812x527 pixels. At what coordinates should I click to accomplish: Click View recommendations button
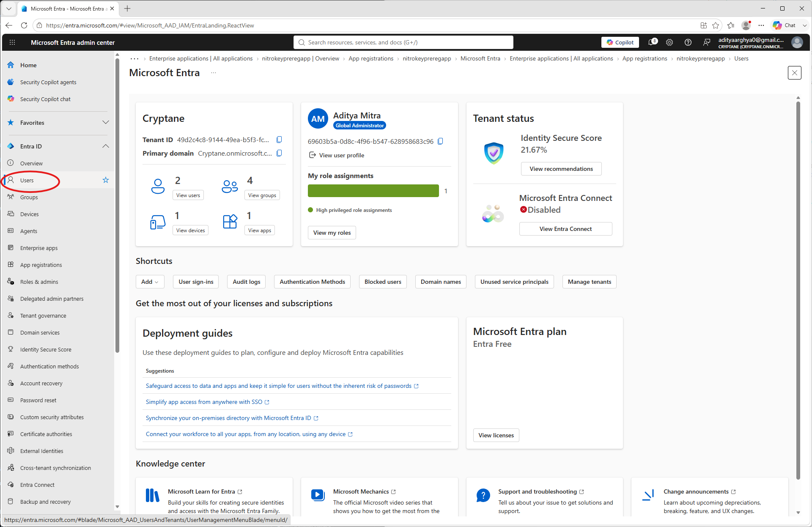(x=561, y=169)
